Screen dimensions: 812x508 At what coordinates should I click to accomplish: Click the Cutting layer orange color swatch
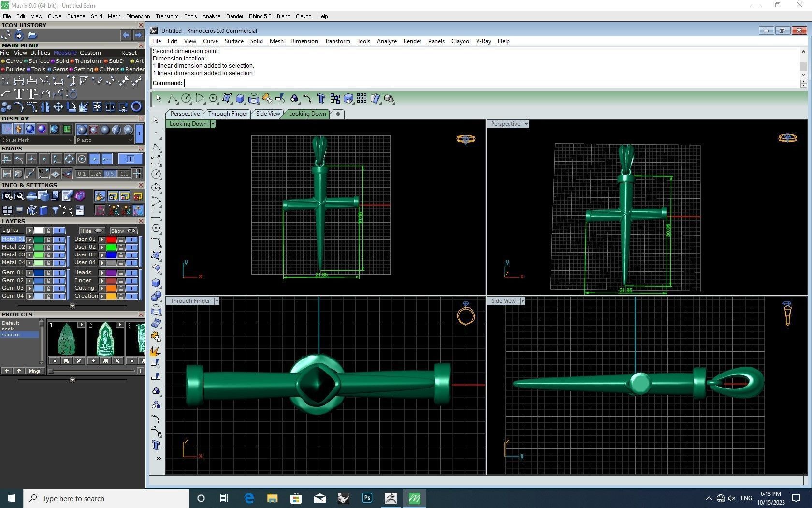111,288
